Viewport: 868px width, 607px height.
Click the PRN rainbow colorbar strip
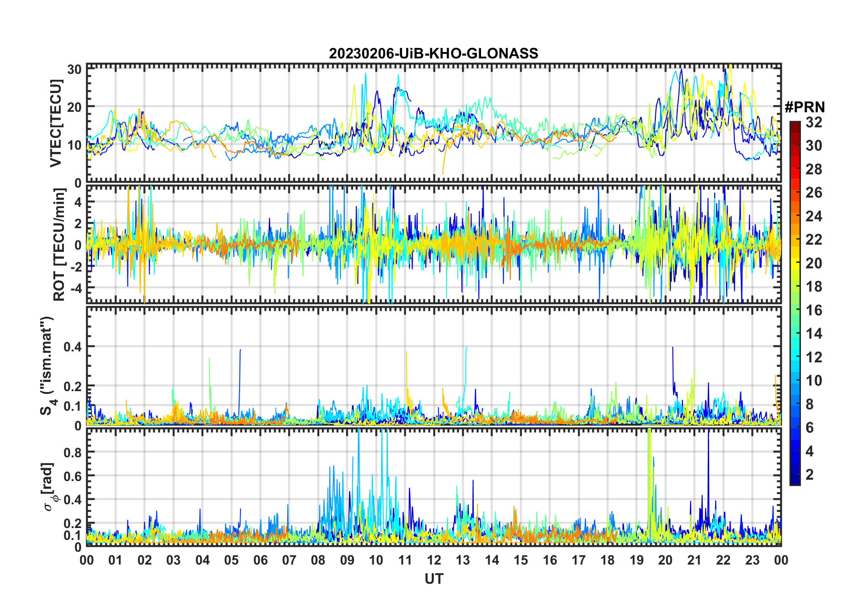795,303
